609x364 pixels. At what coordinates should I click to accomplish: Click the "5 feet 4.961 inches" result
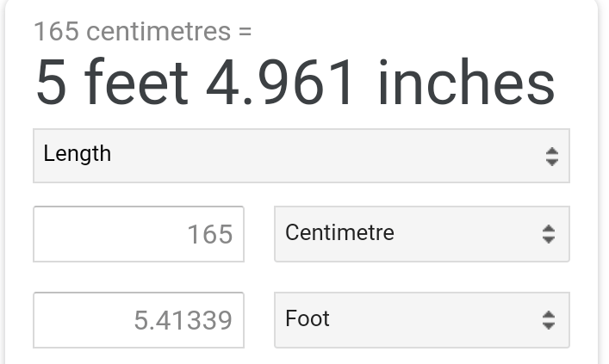[x=295, y=84]
